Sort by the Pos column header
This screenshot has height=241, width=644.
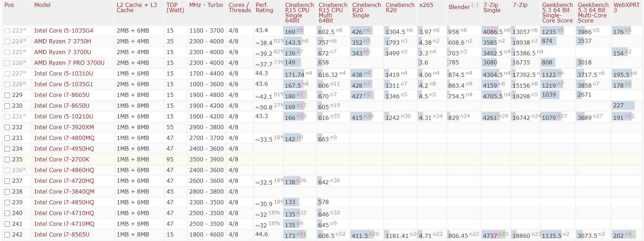(x=9, y=5)
